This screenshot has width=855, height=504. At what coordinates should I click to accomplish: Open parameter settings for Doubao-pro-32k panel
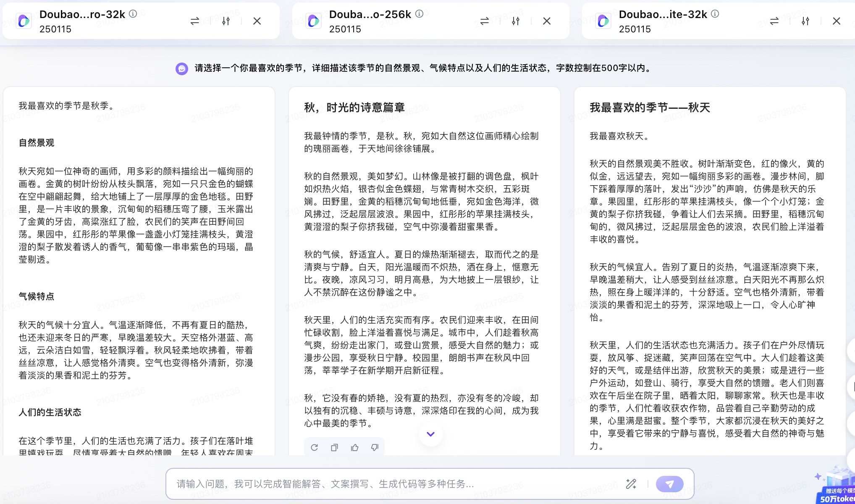[226, 21]
